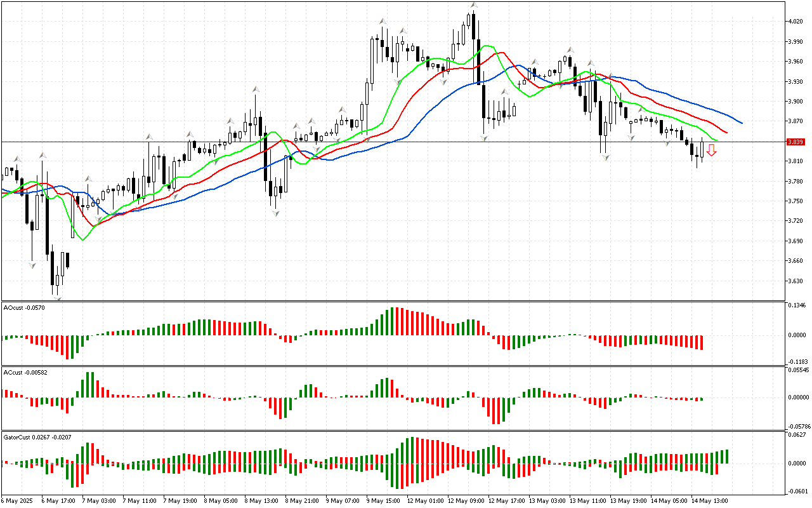Click the 3.839 current price tag
This screenshot has height=508, width=812.
[795, 142]
